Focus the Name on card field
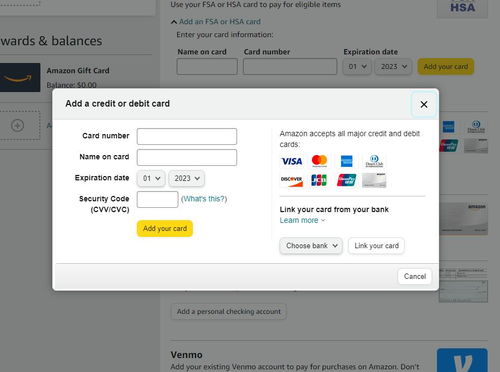Image resolution: width=500 pixels, height=372 pixels. pyautogui.click(x=187, y=157)
